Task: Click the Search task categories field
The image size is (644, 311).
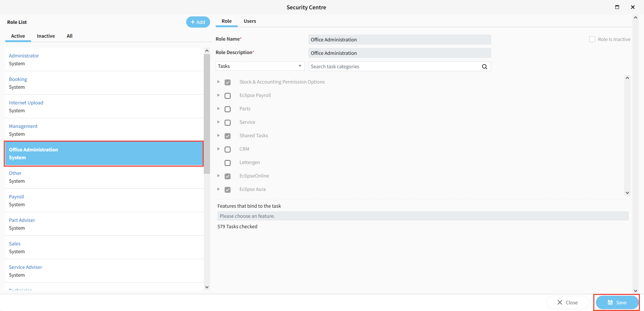Action: 394,67
